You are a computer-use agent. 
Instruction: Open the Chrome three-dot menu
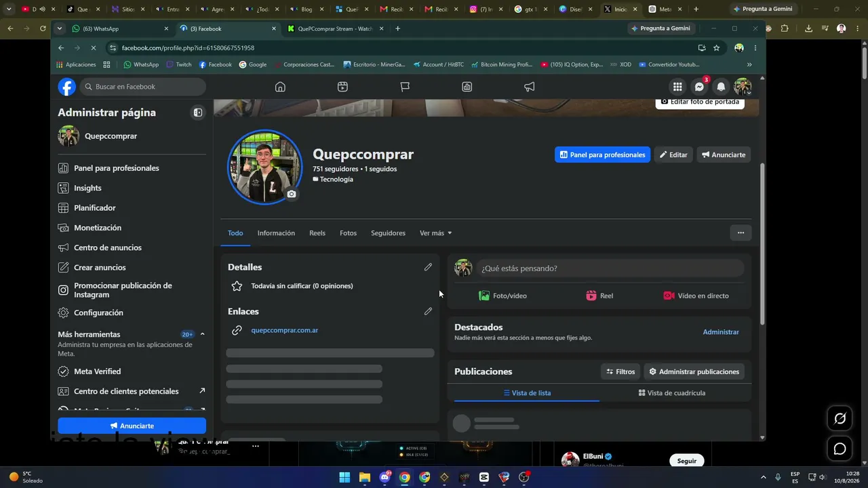click(x=755, y=48)
